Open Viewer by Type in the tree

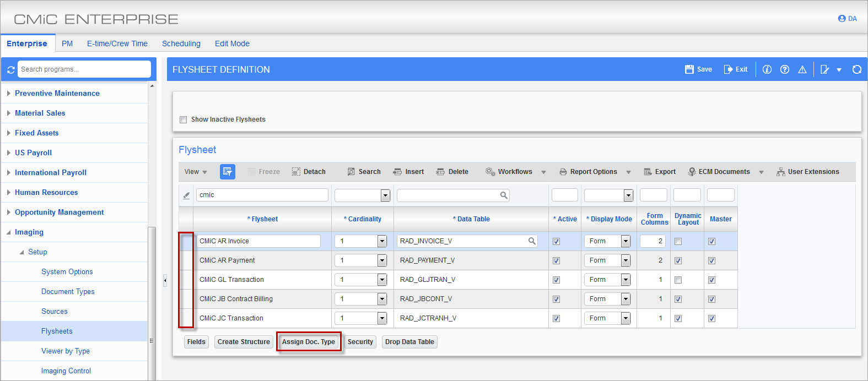pyautogui.click(x=66, y=351)
